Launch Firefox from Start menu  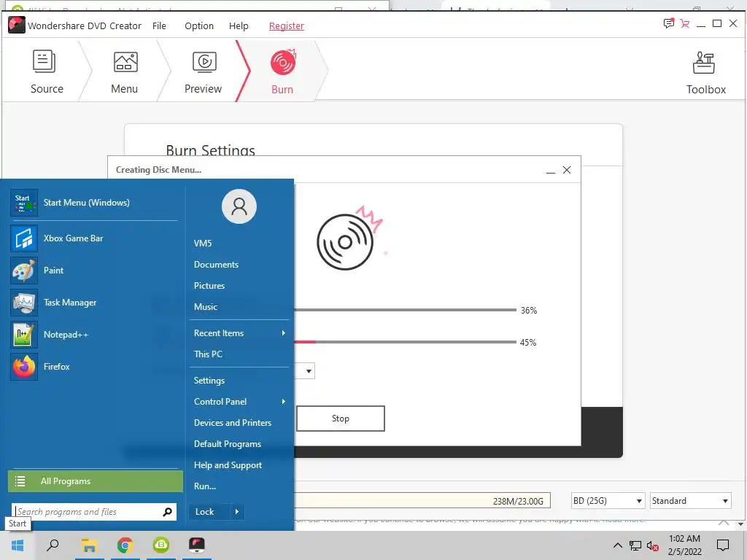coord(94,366)
